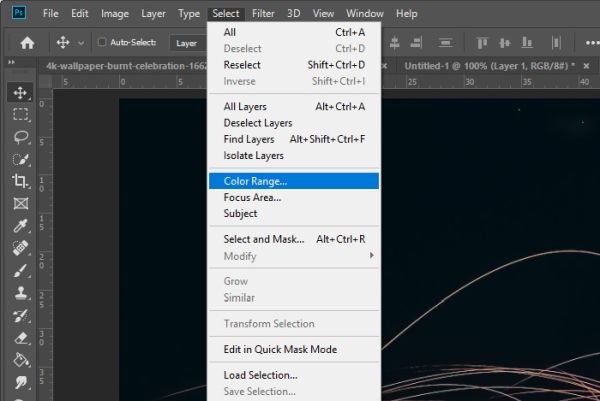
Task: Select the Paint Bucket tool
Action: [21, 360]
